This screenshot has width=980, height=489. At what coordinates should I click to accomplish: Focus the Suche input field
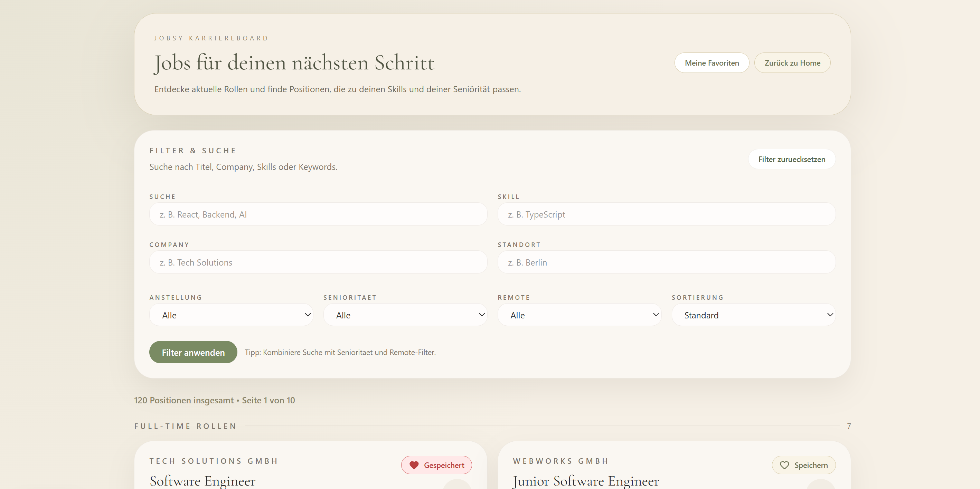click(318, 214)
